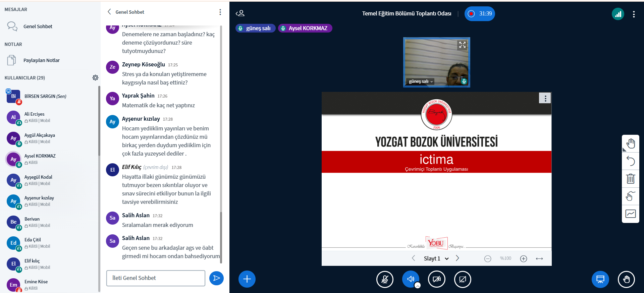Open Genel Sohbet in messages list

click(38, 26)
